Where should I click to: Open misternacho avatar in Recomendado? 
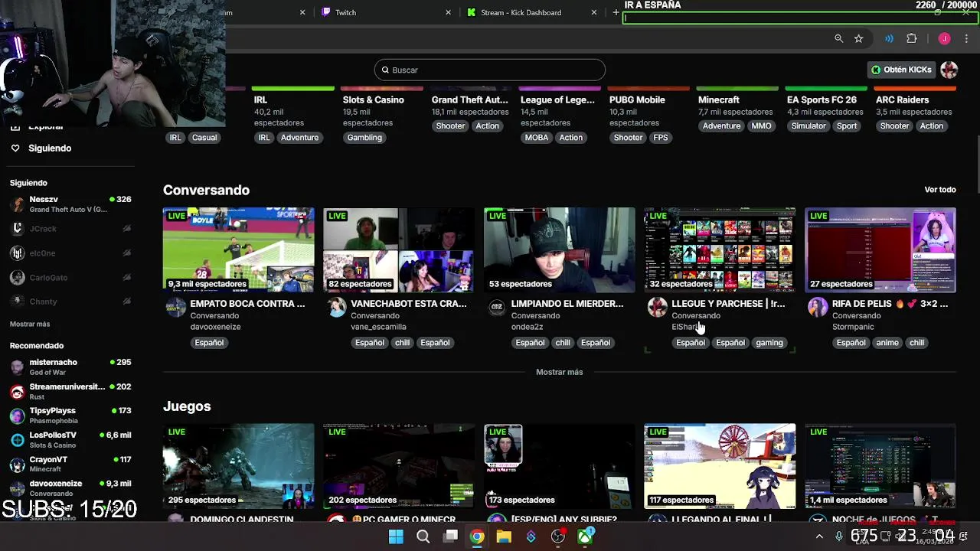[18, 367]
